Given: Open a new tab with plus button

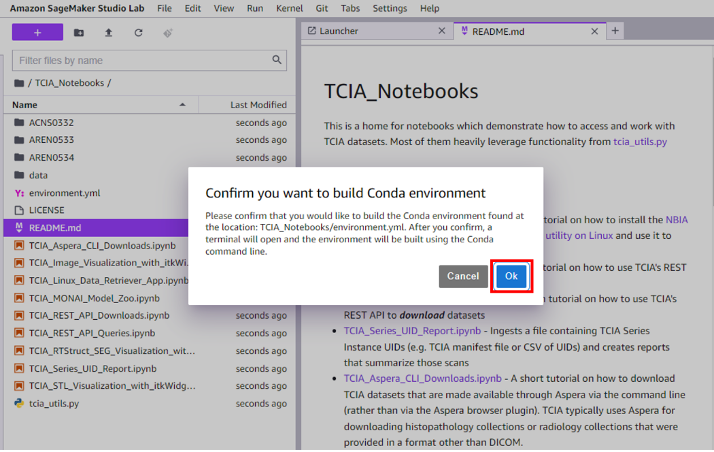Looking at the screenshot, I should (x=615, y=30).
